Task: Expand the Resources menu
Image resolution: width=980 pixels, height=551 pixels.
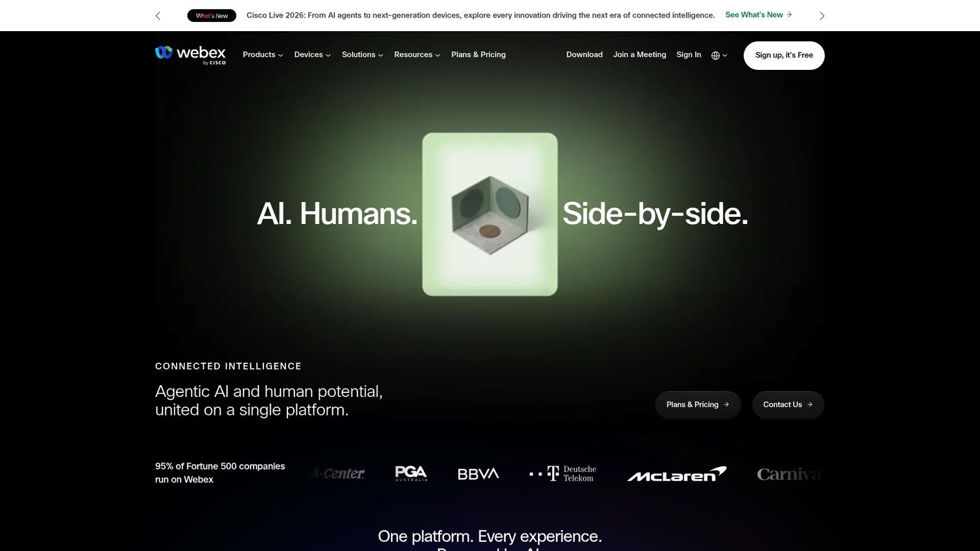Action: click(418, 55)
